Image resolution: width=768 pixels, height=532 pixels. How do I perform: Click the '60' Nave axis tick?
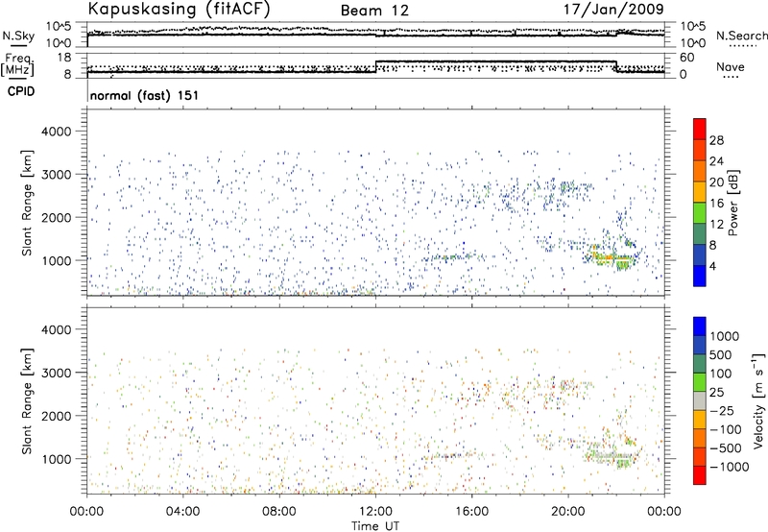(x=686, y=58)
